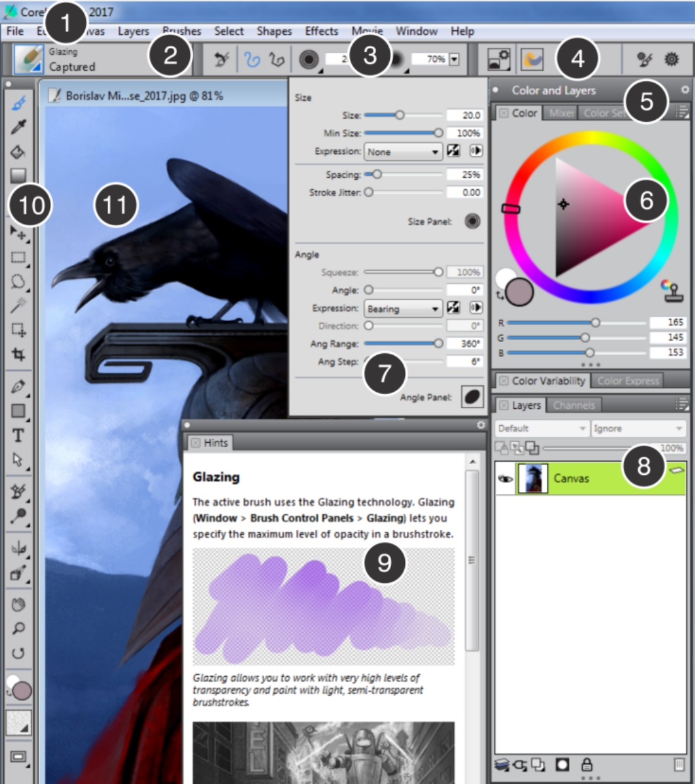Open the paper selector swatch
The height and width of the screenshot is (784, 695).
click(x=18, y=723)
